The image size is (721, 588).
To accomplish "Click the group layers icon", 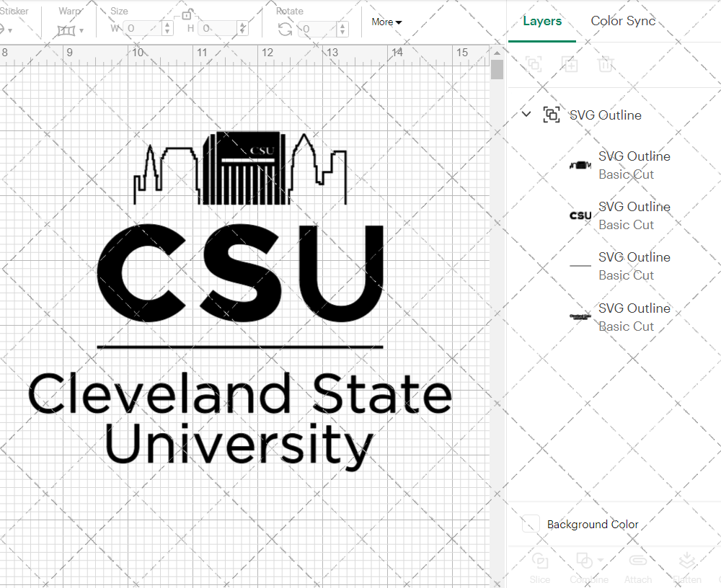I will click(x=534, y=64).
